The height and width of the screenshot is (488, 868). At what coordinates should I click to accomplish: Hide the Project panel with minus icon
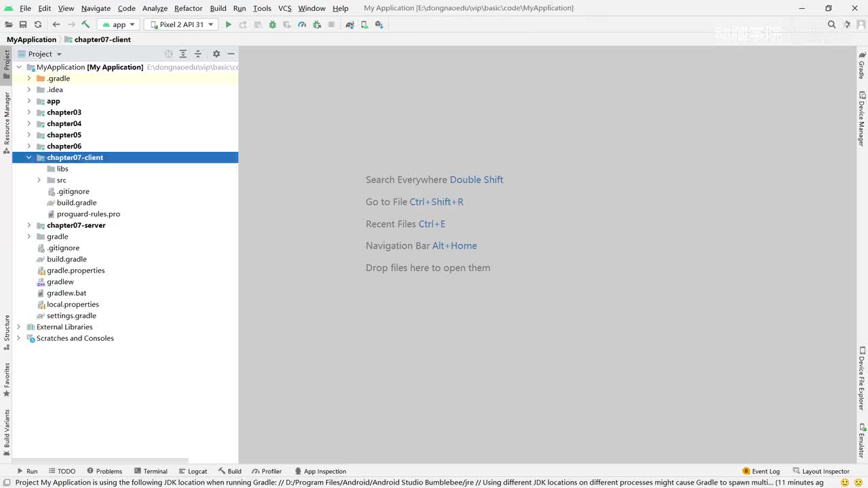[x=231, y=54]
